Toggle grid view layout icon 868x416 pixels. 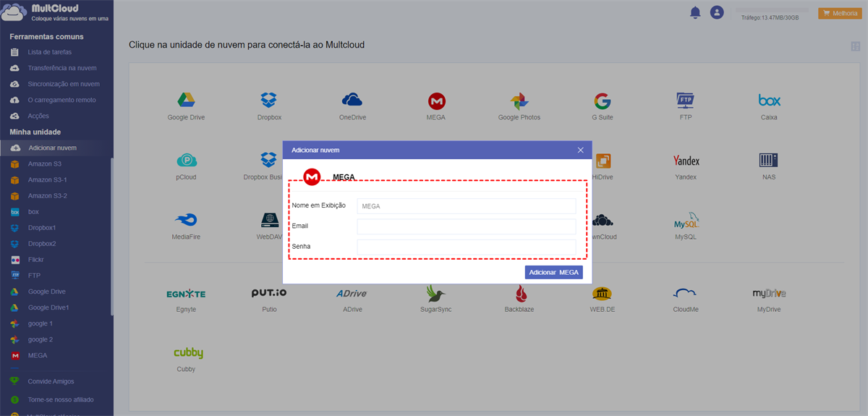[856, 46]
